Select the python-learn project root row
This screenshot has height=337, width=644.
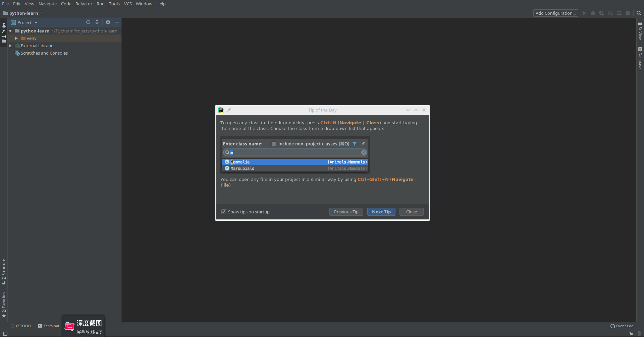(64, 31)
